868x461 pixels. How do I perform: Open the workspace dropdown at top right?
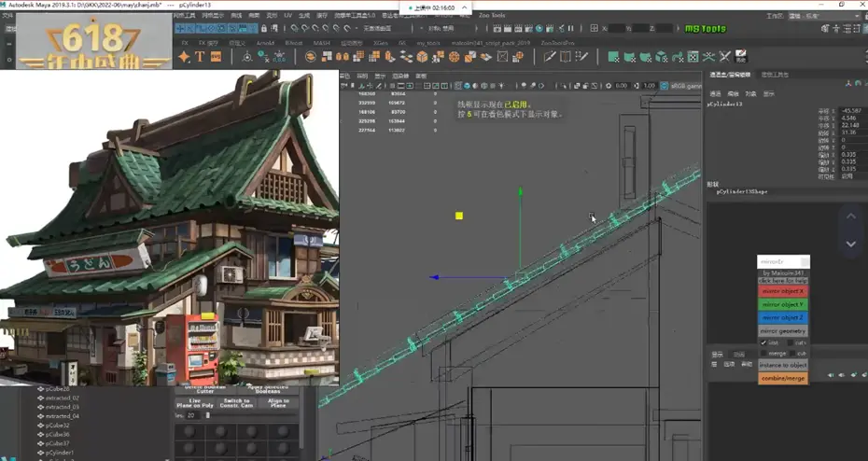point(822,16)
